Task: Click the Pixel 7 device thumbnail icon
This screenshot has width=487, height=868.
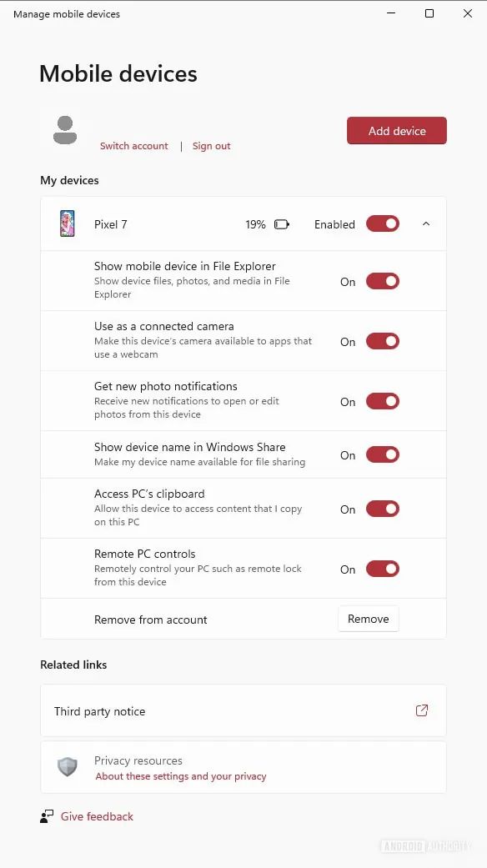Action: [66, 223]
